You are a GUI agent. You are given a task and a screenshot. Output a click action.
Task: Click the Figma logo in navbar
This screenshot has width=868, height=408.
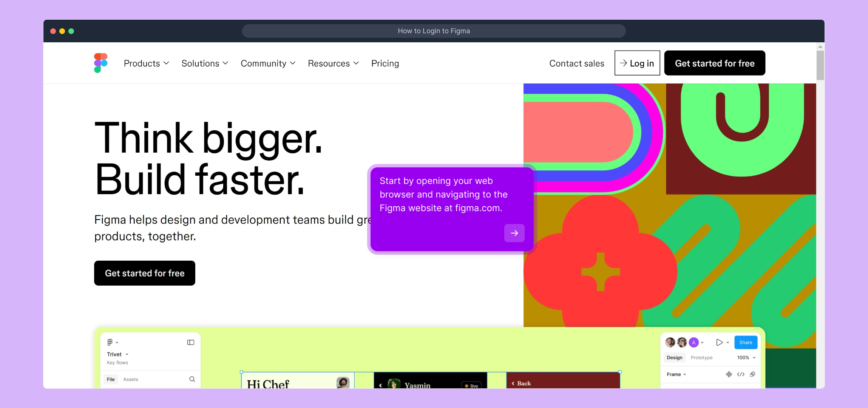coord(101,63)
